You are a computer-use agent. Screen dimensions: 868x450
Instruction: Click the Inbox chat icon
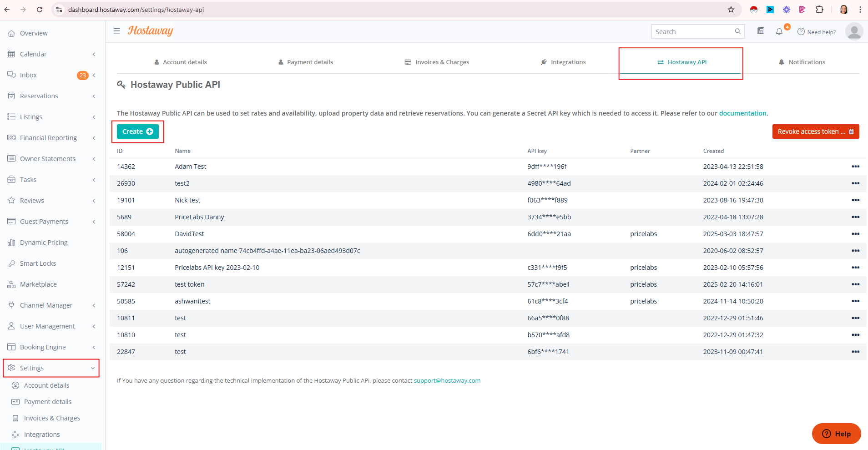11,75
